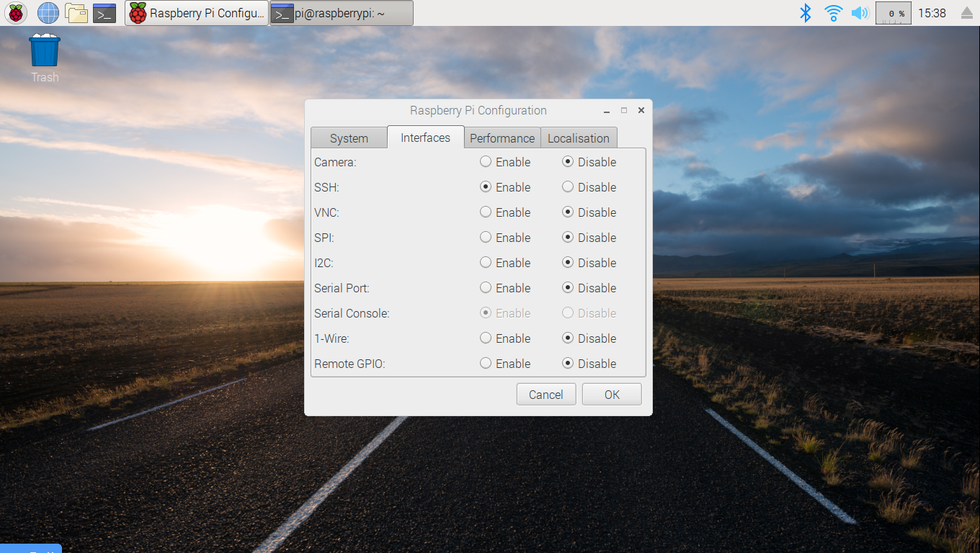Click the 'Remote GPIO:' label
The image size is (980, 553).
(x=349, y=364)
